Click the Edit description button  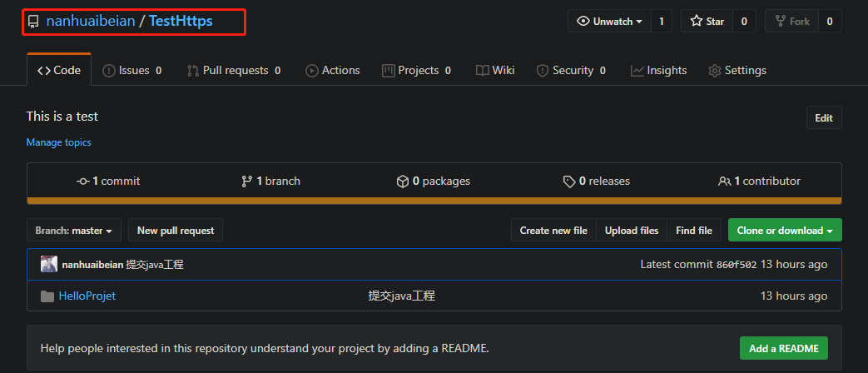(824, 118)
